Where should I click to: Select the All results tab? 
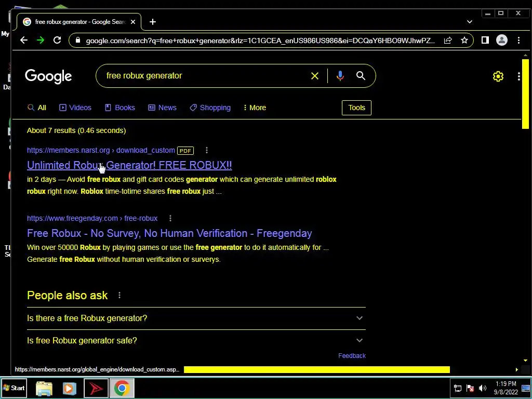[x=37, y=108]
